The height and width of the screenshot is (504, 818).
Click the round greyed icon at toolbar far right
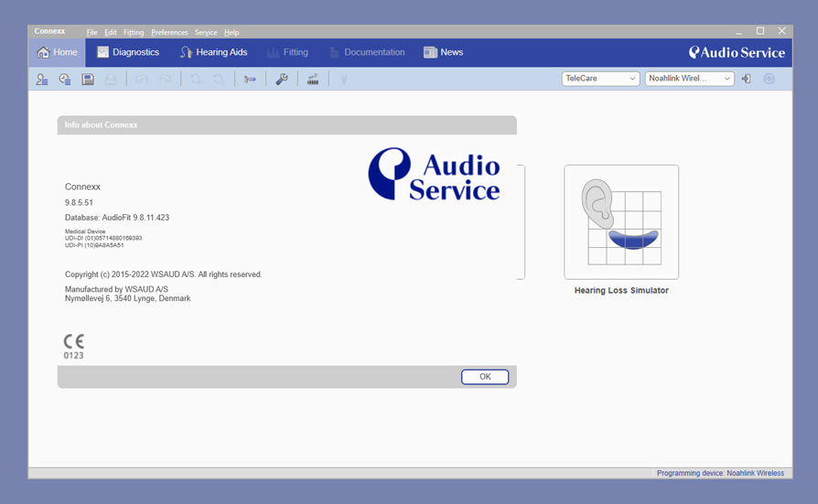click(x=769, y=79)
